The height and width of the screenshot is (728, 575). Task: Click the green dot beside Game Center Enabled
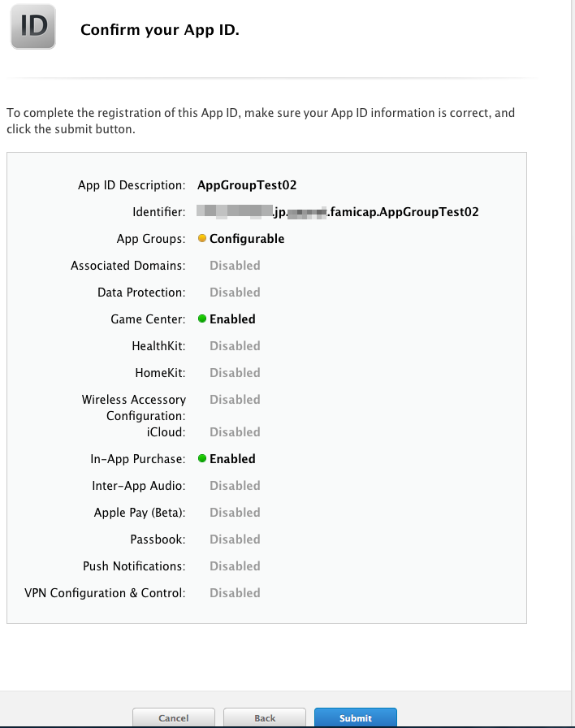click(x=202, y=318)
